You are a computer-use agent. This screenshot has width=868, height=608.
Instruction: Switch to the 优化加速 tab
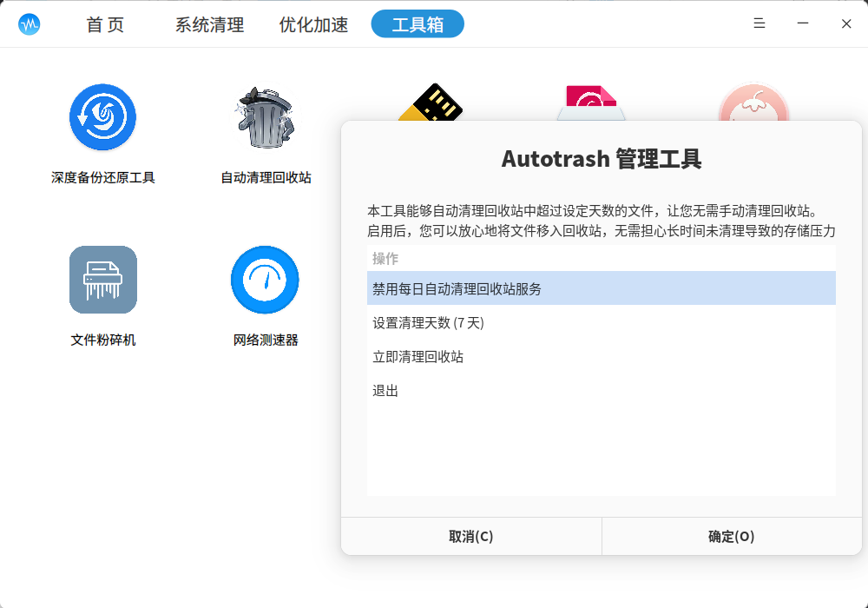pyautogui.click(x=313, y=24)
